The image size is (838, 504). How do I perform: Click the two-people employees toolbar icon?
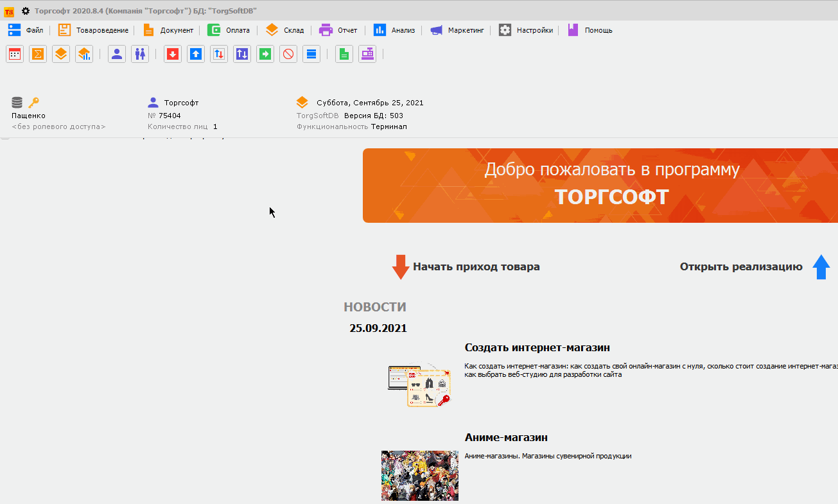[x=140, y=54]
